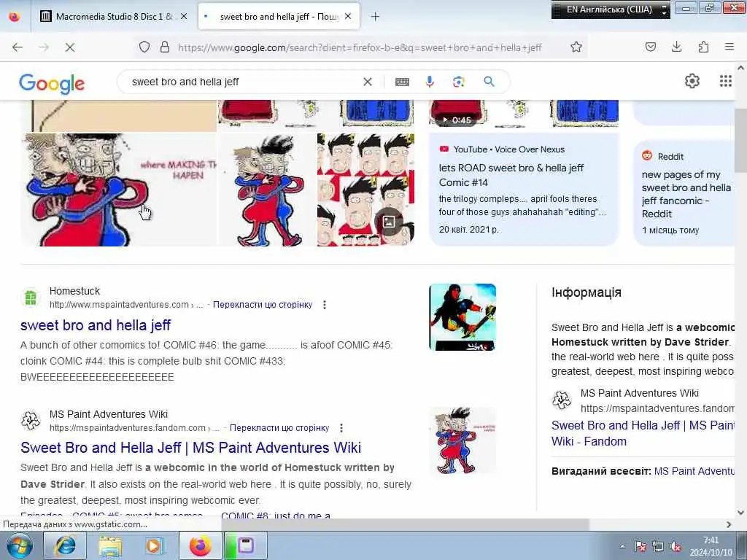Click the site security padlock icon

pyautogui.click(x=165, y=47)
